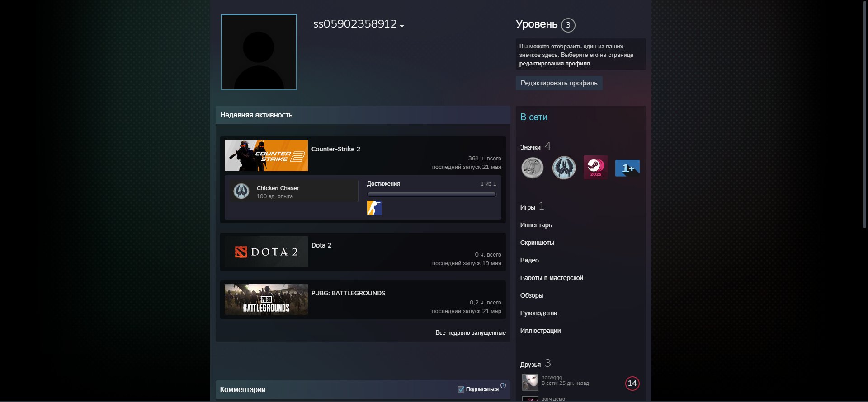Open the PUBG: BATTLEGROUNDS title link
This screenshot has width=868, height=402.
[x=348, y=293]
